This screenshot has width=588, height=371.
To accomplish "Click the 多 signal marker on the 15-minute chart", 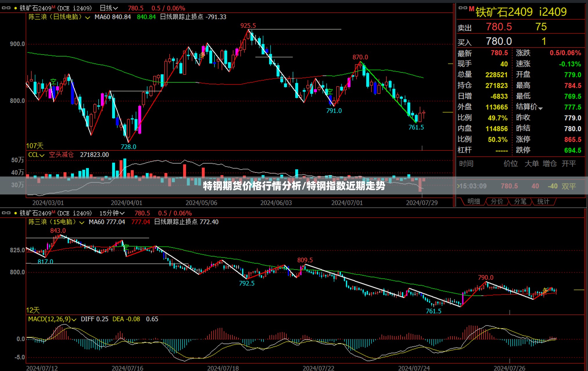I will (x=545, y=290).
